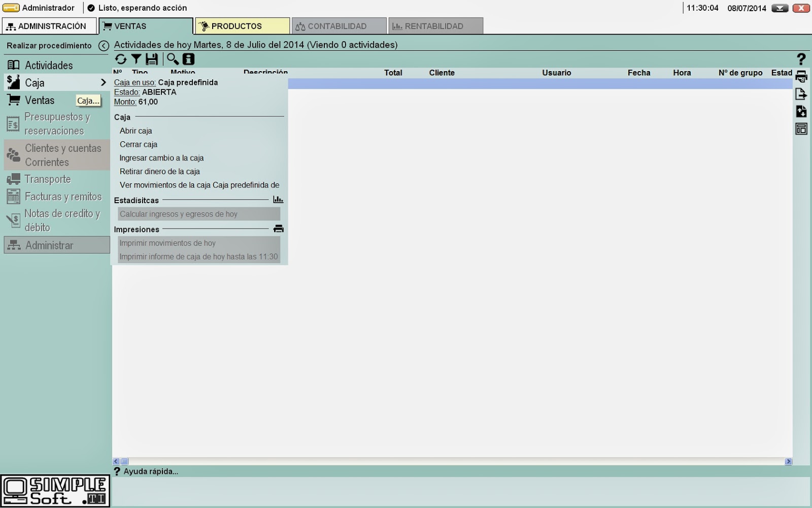Open the filter for activities
The image size is (812, 508).
(136, 59)
